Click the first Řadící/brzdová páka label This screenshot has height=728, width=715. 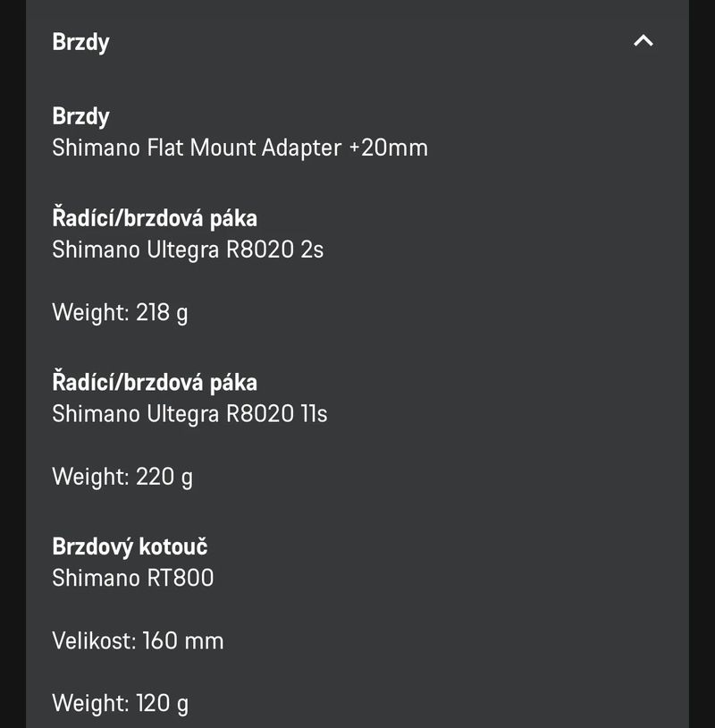[155, 218]
